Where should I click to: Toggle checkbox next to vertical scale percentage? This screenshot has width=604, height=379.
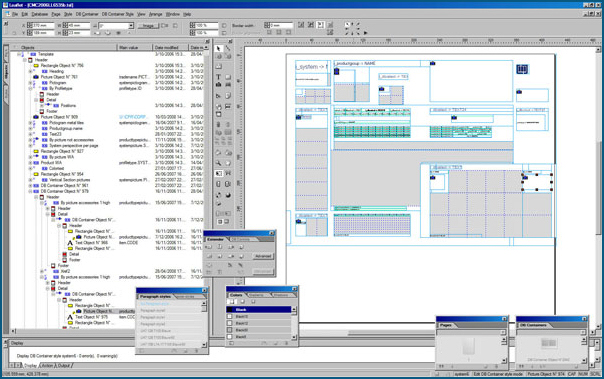click(224, 33)
